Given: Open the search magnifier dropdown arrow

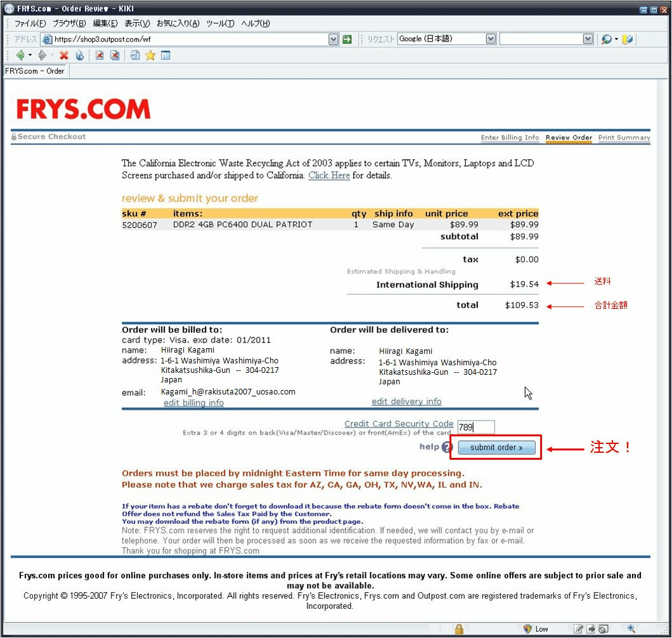Looking at the screenshot, I should click(x=617, y=39).
